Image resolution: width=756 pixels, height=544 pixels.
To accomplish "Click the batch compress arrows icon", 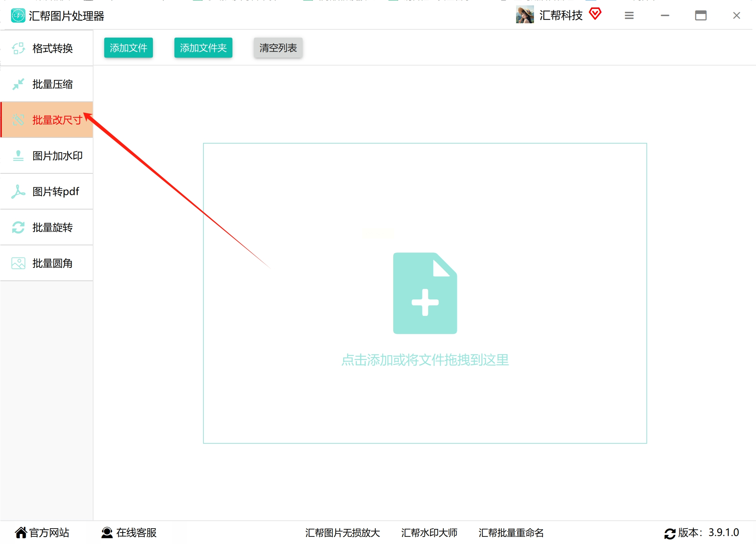I will (x=18, y=84).
